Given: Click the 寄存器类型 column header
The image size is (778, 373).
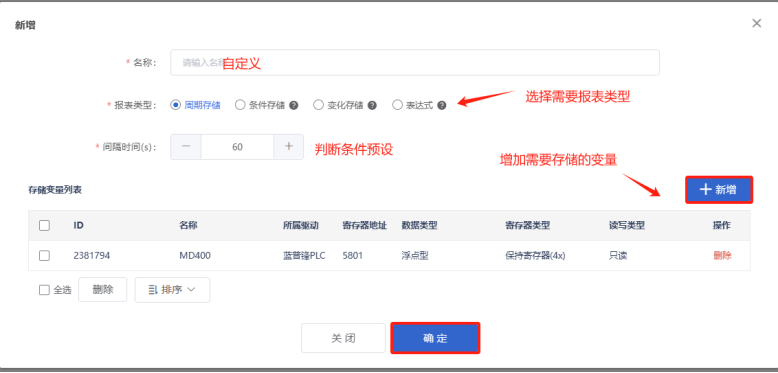Looking at the screenshot, I should (527, 226).
